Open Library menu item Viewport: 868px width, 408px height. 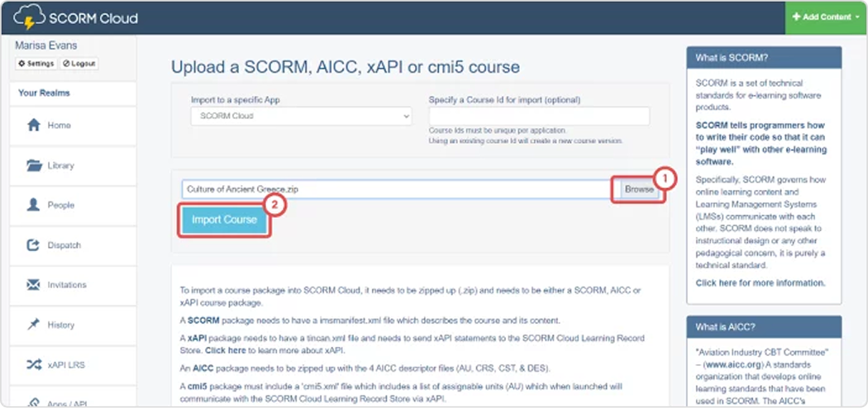(x=73, y=165)
